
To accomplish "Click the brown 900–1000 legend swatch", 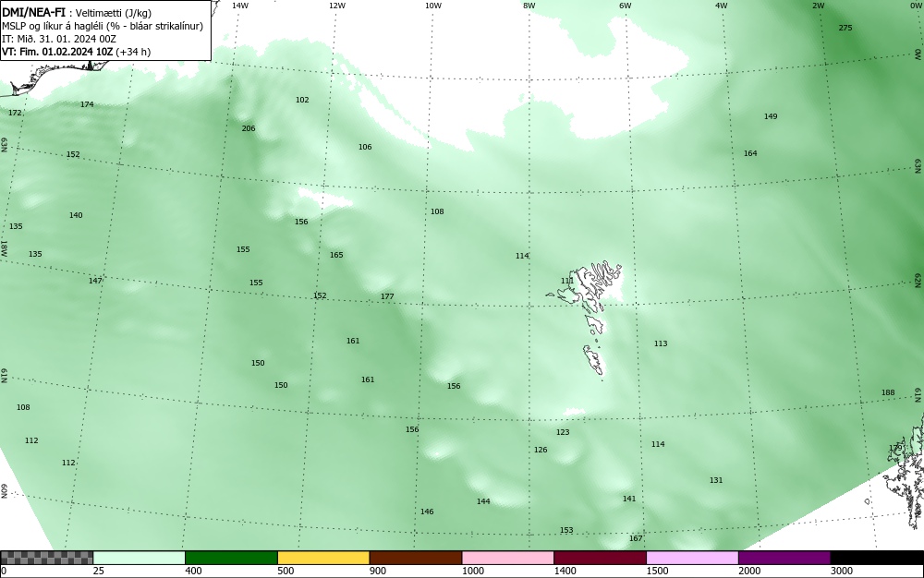I will (x=416, y=558).
